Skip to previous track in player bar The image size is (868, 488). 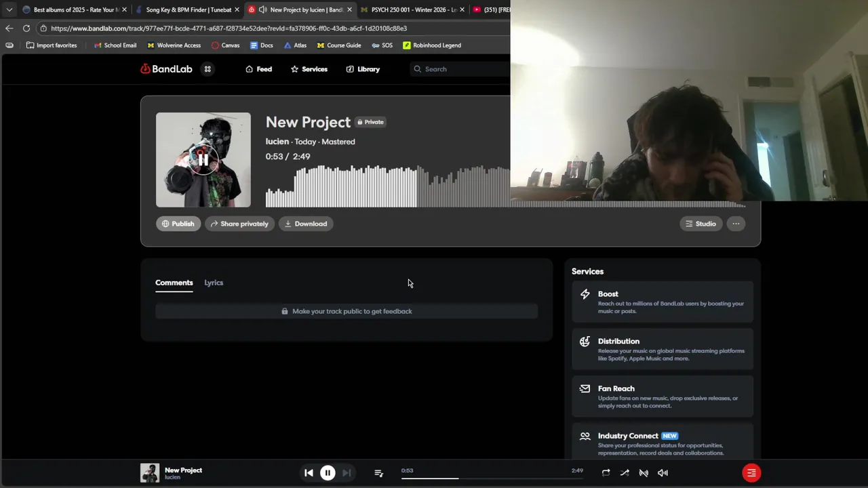pos(309,473)
